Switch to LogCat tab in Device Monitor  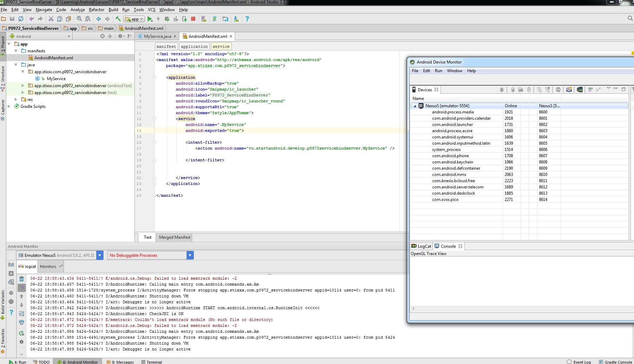coord(421,246)
